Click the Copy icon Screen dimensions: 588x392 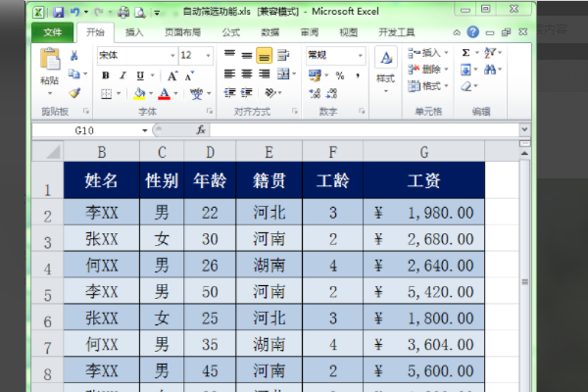coord(73,73)
